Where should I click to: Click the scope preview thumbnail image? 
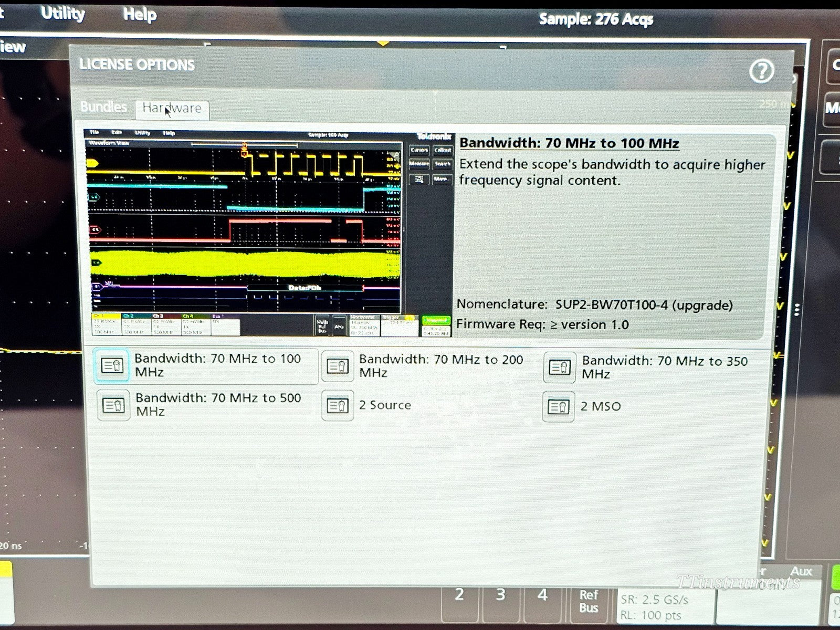tap(268, 233)
